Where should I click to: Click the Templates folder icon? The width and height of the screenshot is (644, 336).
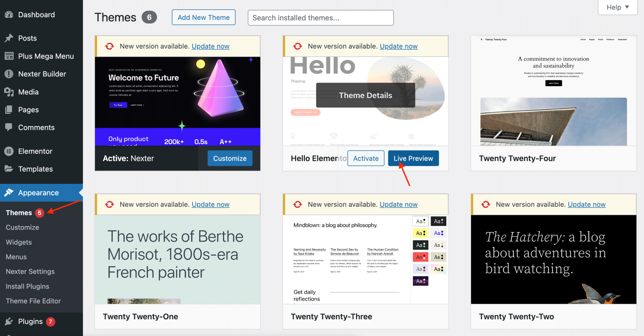pos(9,169)
